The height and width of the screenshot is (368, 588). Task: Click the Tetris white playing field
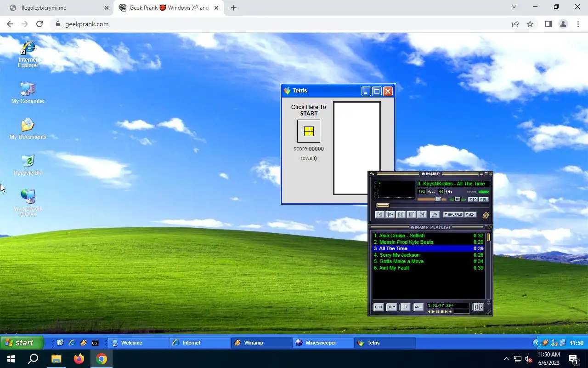[357, 148]
